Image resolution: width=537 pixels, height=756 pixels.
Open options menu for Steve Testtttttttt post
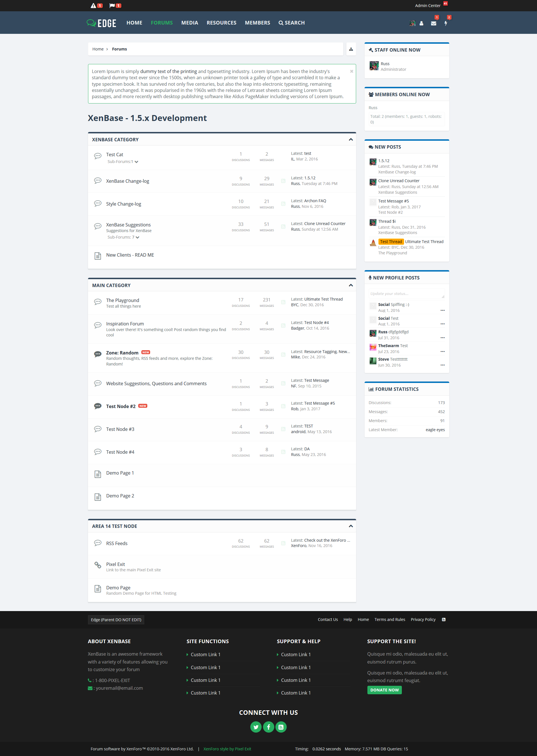pos(442,365)
